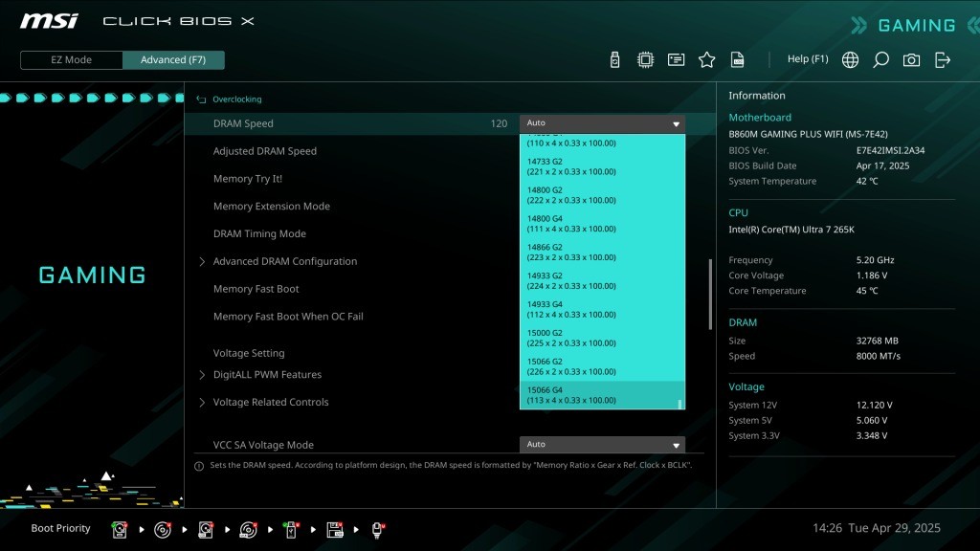
Task: Take a screenshot with the camera icon
Action: 911,60
